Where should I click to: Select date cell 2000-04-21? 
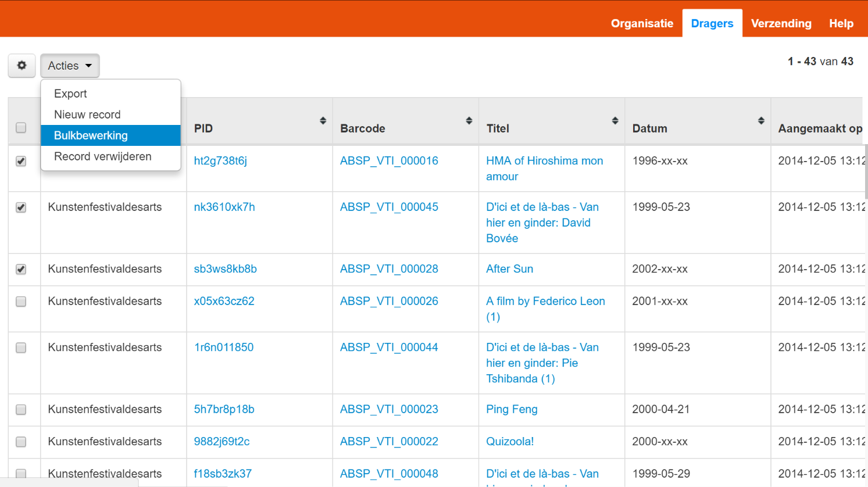(660, 409)
